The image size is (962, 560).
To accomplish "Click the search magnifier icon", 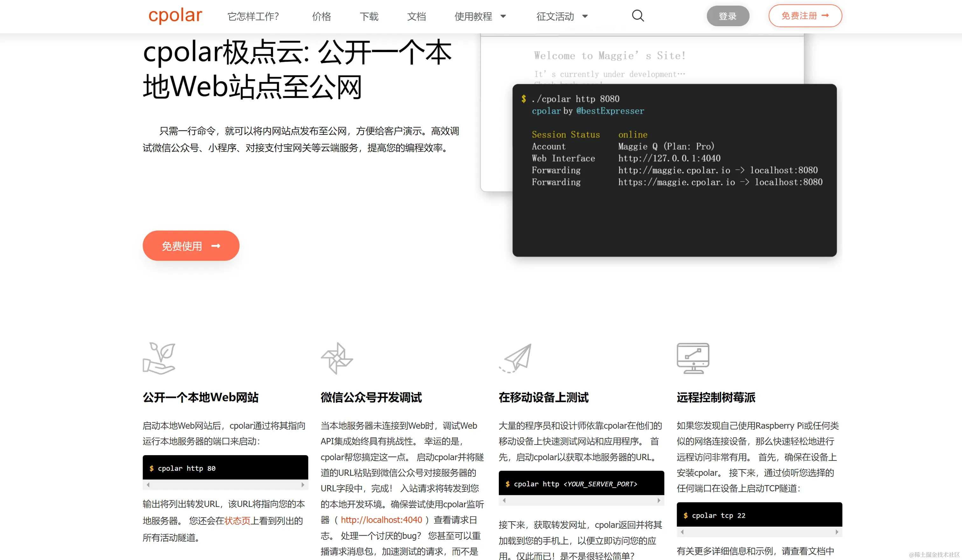I will 638,16.
